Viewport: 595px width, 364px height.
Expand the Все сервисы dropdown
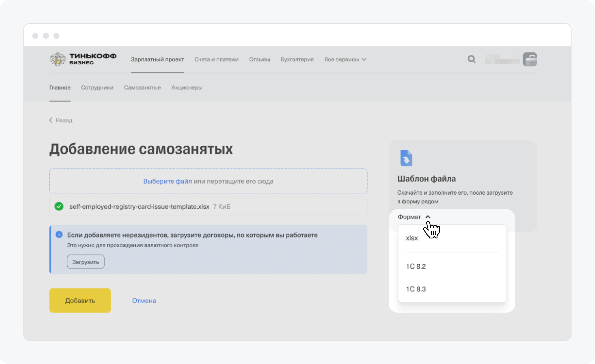[345, 59]
